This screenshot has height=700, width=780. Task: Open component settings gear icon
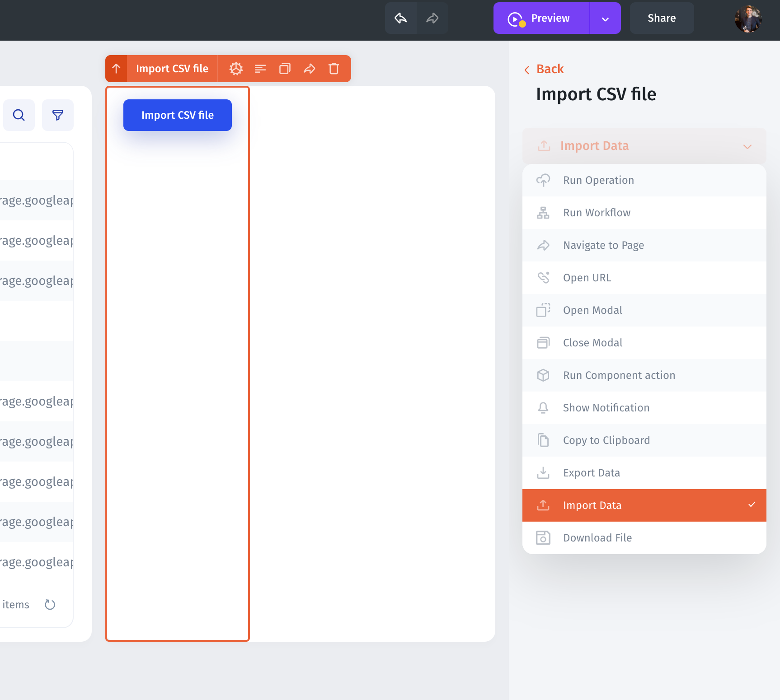click(x=236, y=69)
